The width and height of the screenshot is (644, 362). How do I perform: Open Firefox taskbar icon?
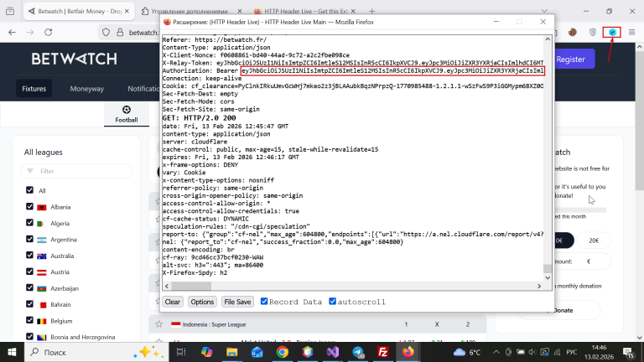(x=408, y=352)
